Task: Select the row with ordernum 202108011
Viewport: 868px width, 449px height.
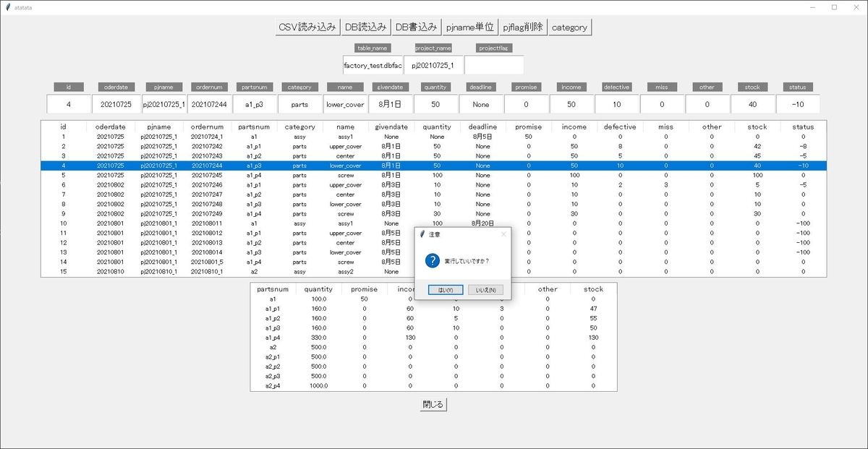Action: (433, 223)
